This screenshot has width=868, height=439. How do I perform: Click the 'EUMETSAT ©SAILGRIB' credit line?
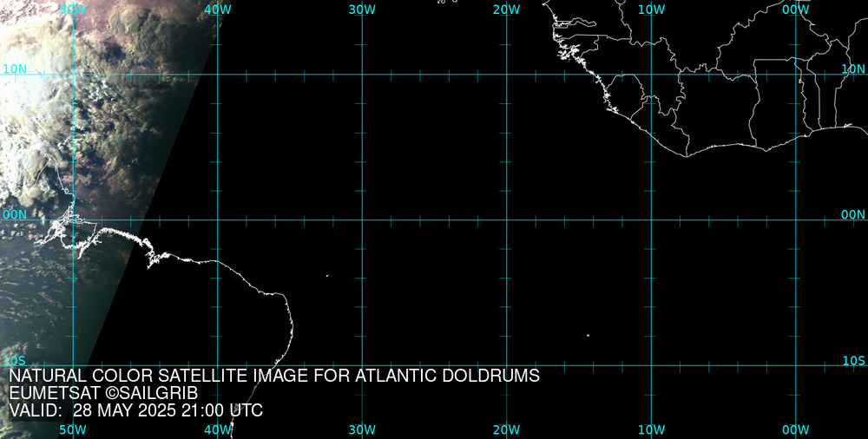pyautogui.click(x=103, y=394)
